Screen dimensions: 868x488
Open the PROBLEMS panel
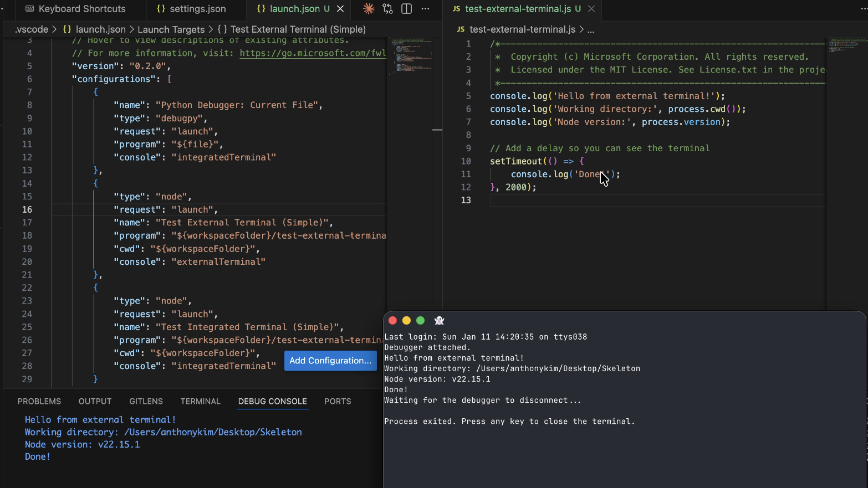click(39, 401)
